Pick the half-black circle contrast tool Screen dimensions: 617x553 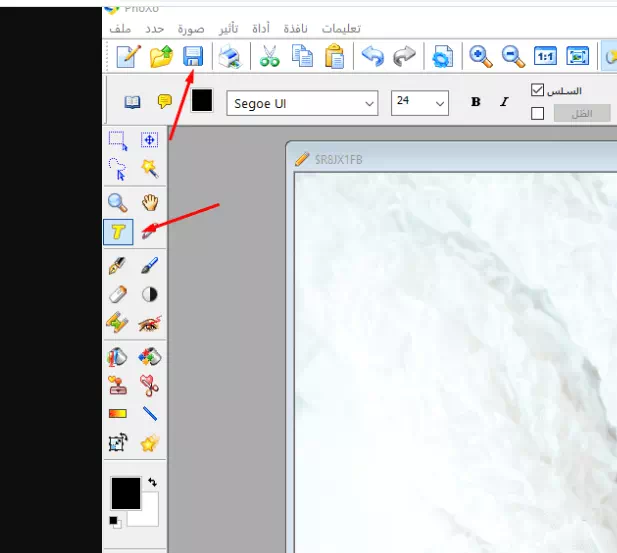[150, 294]
